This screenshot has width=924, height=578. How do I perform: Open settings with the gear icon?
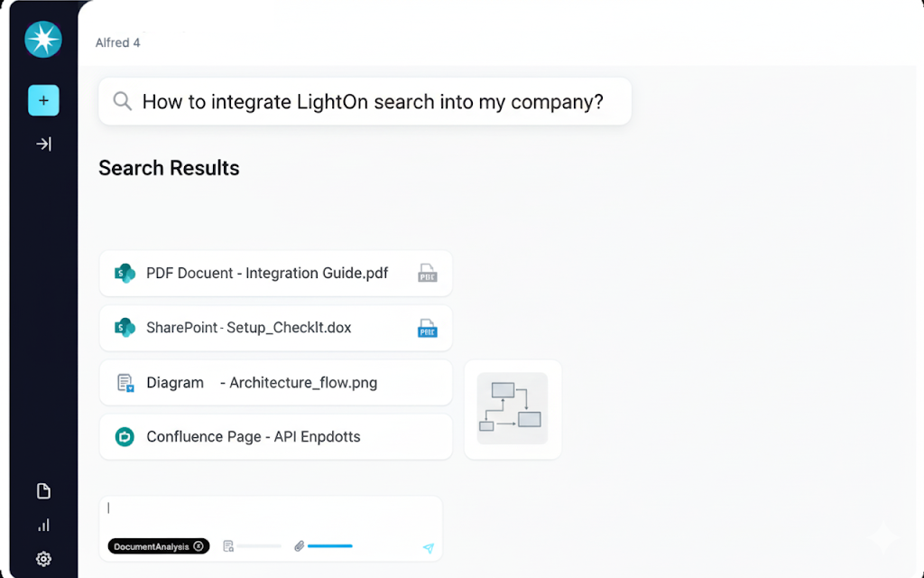coord(43,558)
